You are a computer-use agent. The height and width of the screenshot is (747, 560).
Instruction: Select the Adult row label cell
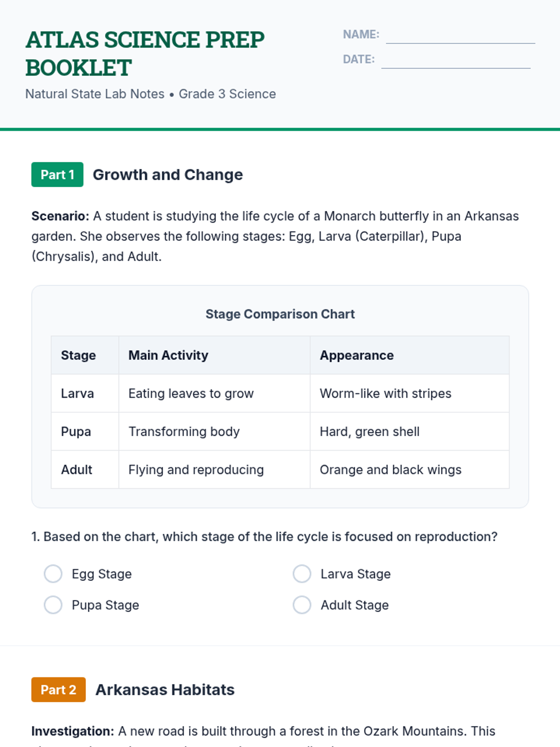pyautogui.click(x=77, y=470)
